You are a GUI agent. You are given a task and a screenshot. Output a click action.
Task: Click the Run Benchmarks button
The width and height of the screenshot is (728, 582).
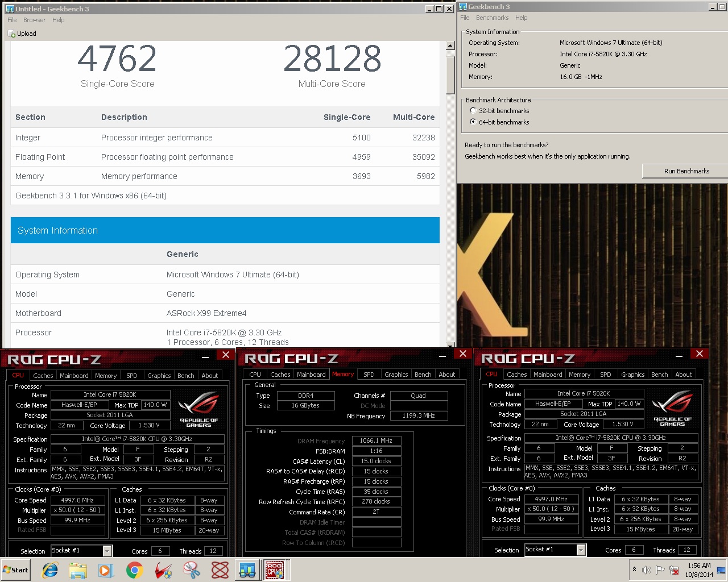click(686, 171)
